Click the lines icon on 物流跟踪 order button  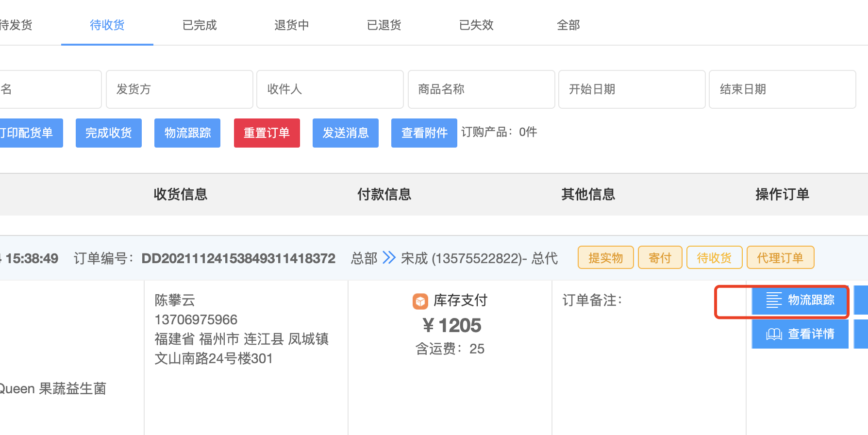[774, 300]
